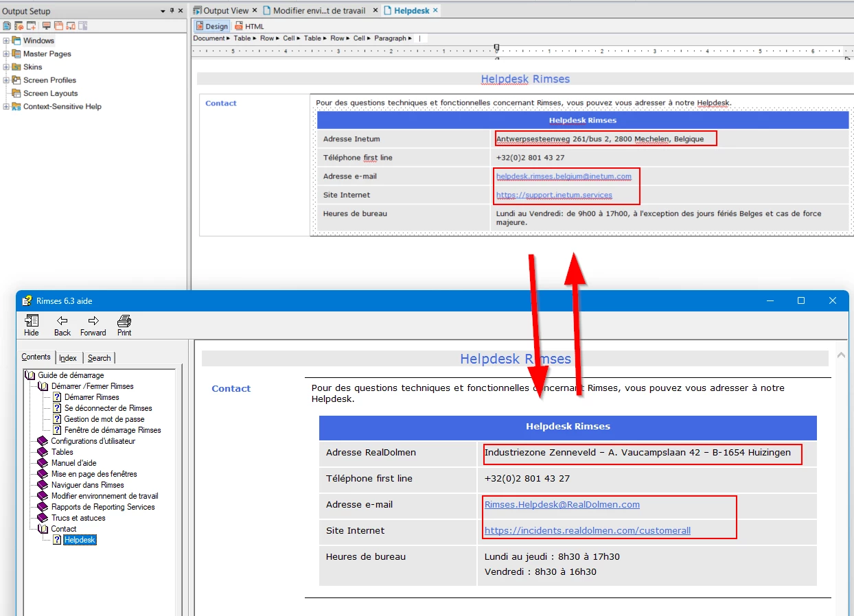Click the red monitor icon in Output Setup toolbar

pyautogui.click(x=47, y=26)
